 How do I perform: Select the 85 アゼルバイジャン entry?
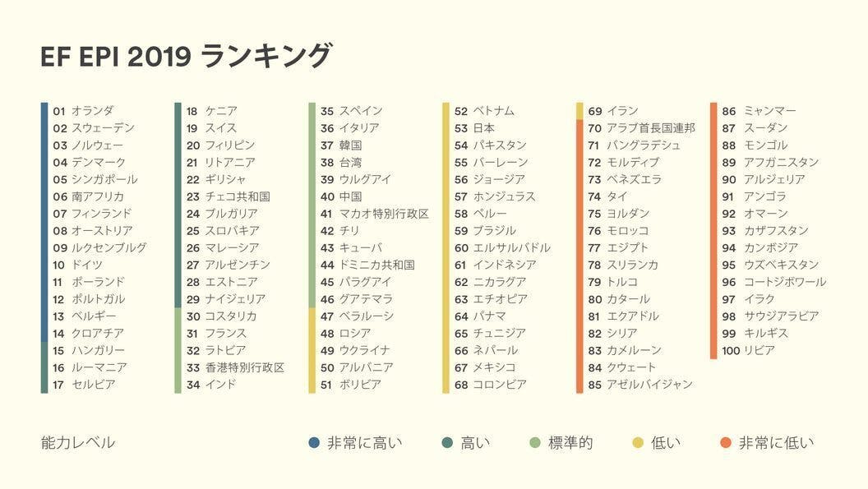(640, 385)
